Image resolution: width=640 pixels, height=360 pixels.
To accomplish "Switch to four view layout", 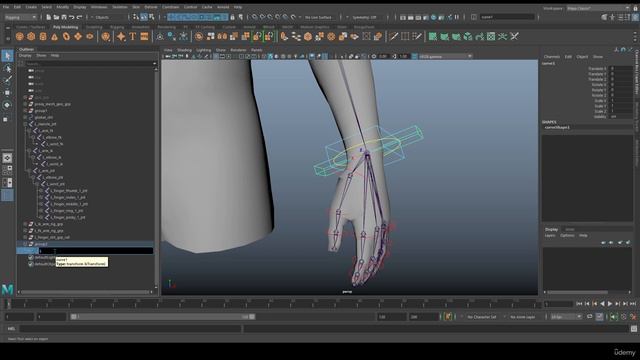I will point(7,170).
